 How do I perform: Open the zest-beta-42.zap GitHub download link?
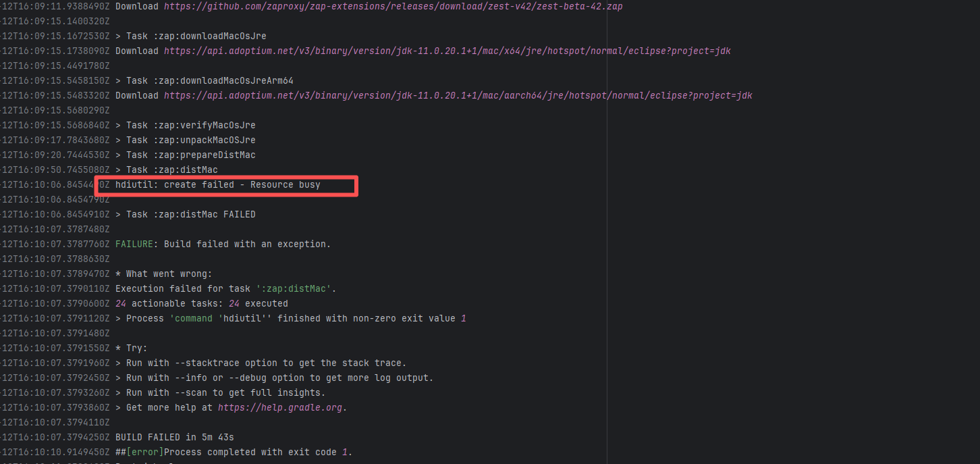393,6
